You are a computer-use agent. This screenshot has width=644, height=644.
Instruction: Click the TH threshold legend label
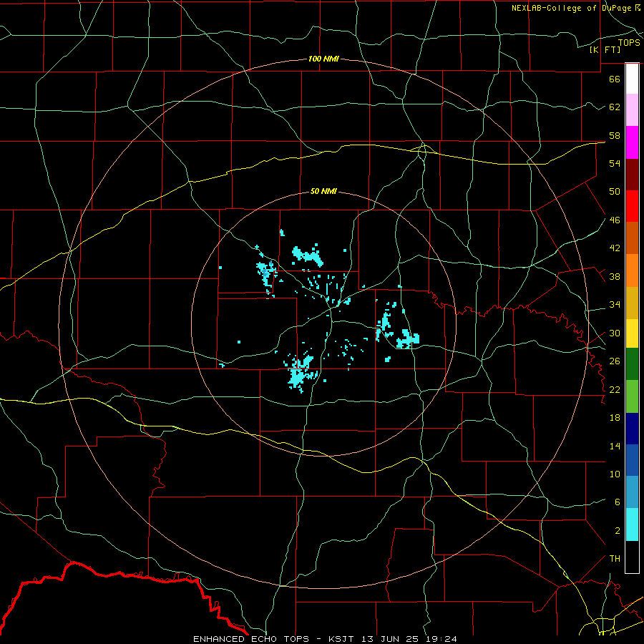(x=615, y=559)
